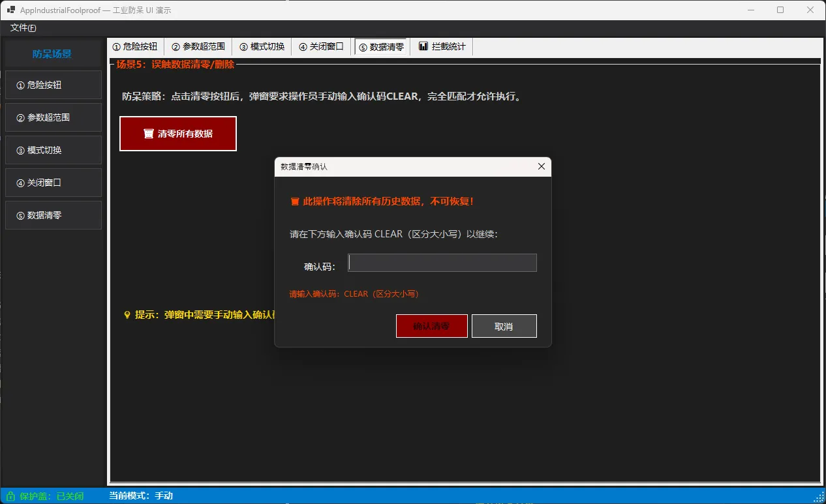
Task: Switch to the ② 参数超范围 tab
Action: click(198, 47)
